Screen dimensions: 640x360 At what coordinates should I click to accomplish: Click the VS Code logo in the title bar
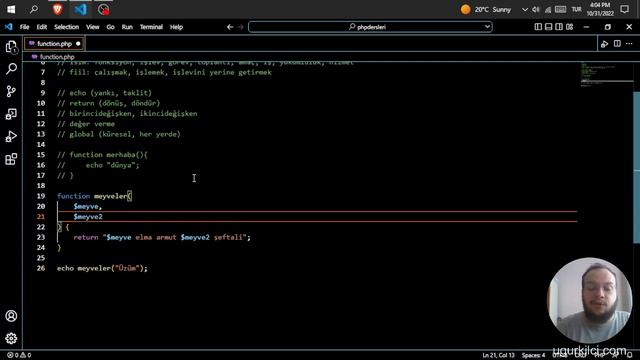(9, 27)
